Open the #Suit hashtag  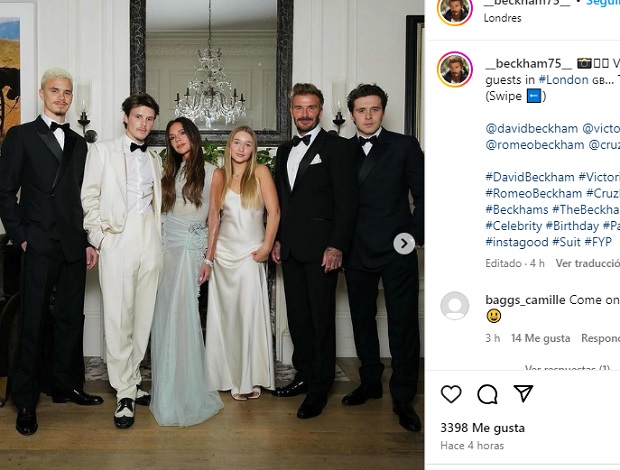click(x=566, y=242)
